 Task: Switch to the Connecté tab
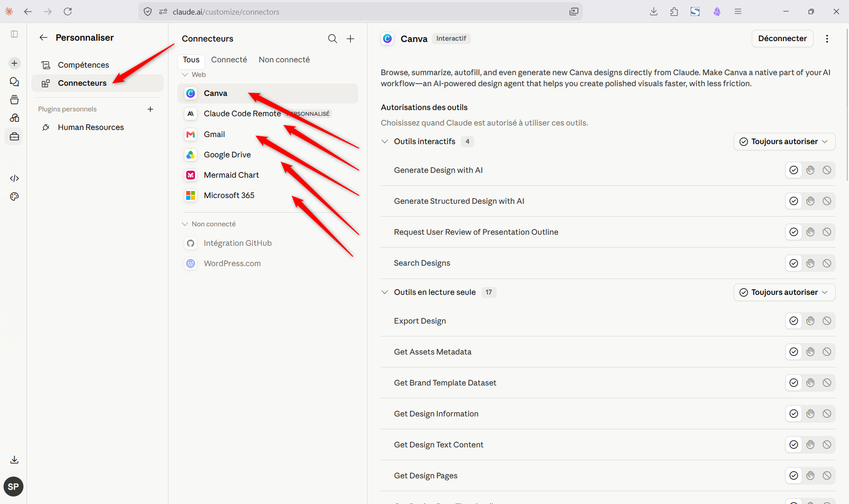tap(229, 60)
